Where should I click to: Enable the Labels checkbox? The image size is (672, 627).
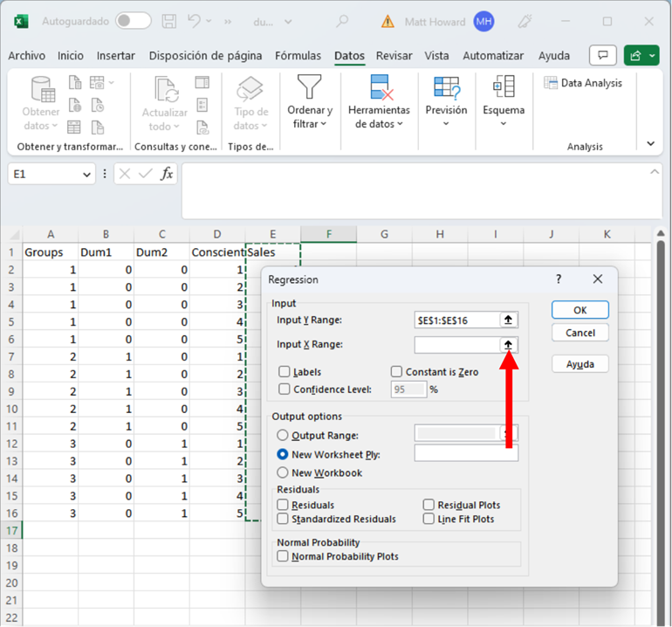coord(285,372)
